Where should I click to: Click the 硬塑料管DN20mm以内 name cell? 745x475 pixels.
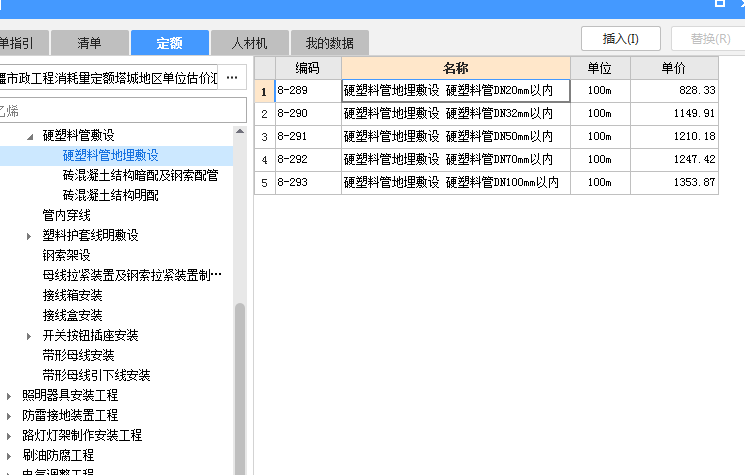tap(456, 90)
